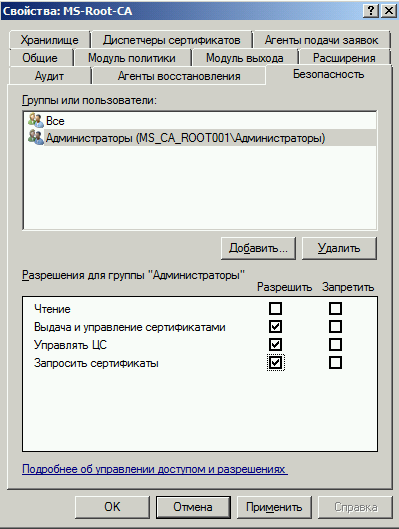Open the Агенты восстановления tab

[179, 76]
